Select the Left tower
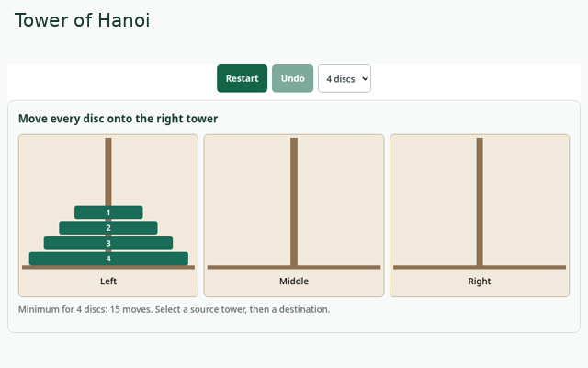The height and width of the screenshot is (368, 588). point(108,215)
